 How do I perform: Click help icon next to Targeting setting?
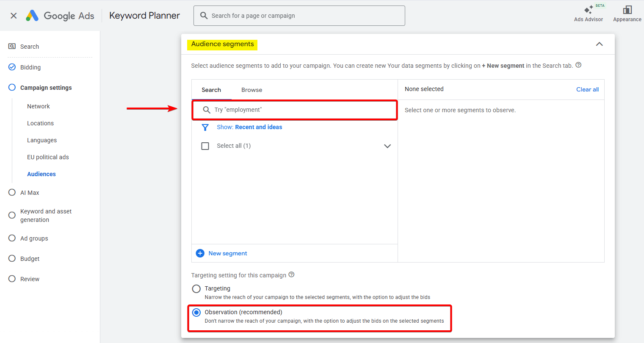291,275
